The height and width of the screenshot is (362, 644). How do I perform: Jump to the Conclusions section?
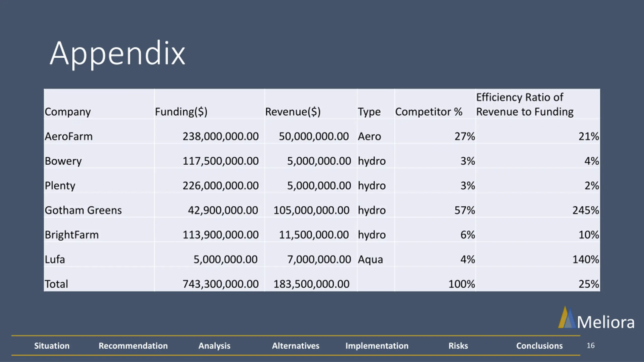click(x=539, y=346)
